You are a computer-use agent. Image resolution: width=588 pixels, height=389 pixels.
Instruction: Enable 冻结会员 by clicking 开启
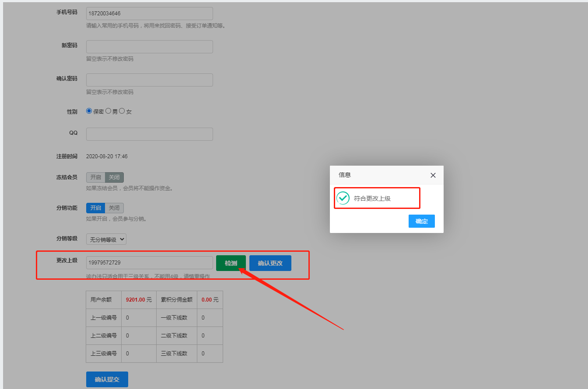coord(95,177)
